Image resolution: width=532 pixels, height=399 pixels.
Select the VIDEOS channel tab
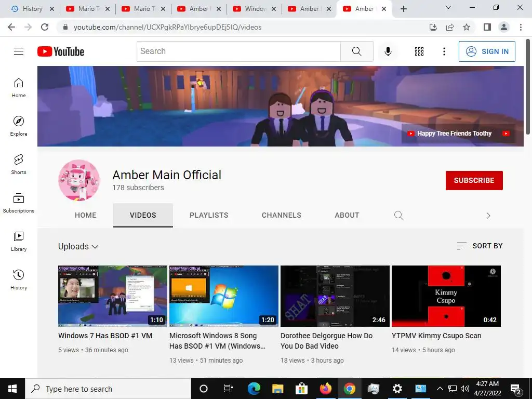(143, 215)
